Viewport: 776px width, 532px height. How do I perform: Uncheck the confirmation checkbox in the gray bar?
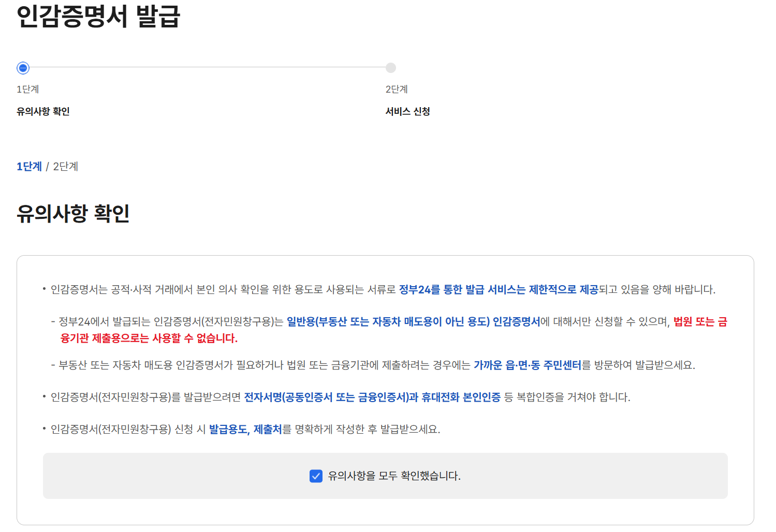tap(316, 476)
